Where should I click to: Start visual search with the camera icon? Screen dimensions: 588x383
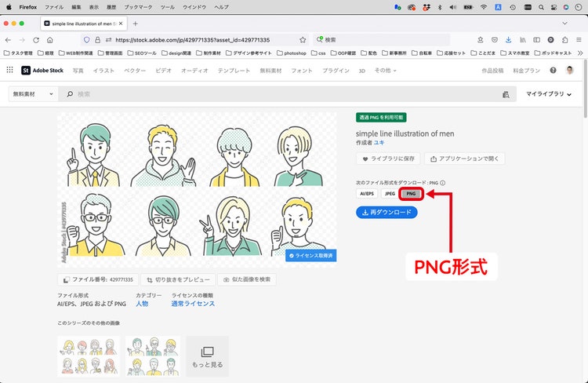pyautogui.click(x=506, y=94)
